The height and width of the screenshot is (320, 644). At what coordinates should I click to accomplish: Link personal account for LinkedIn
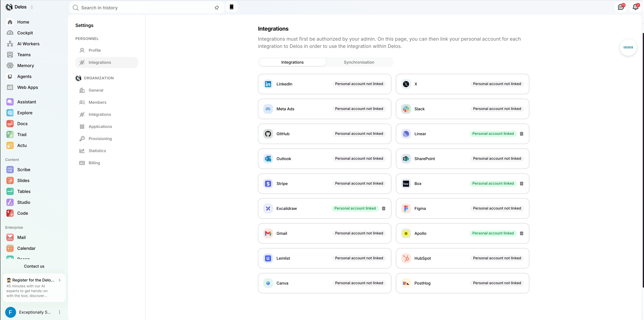[x=359, y=84]
